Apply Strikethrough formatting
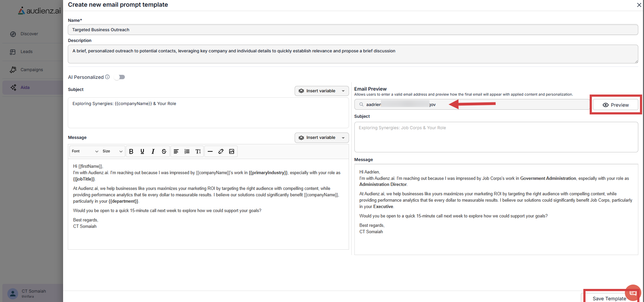 (164, 151)
